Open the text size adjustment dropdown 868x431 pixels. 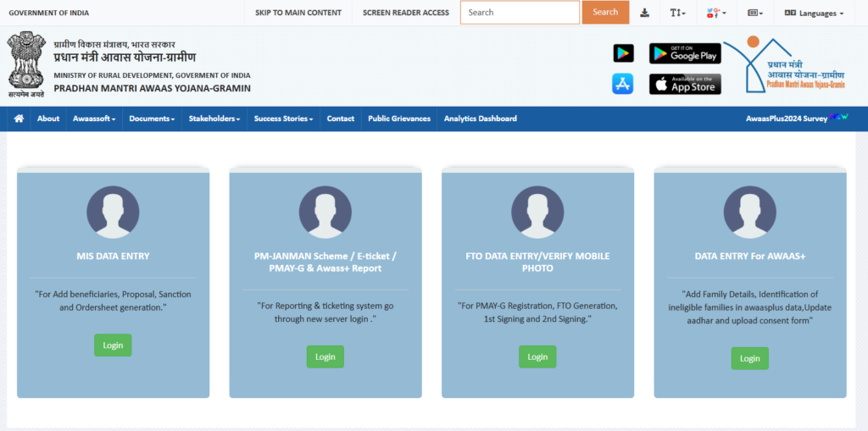click(677, 13)
